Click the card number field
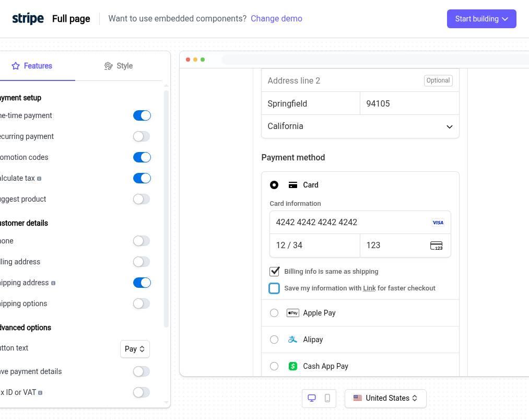Viewport: 529px width, 420px height. pyautogui.click(x=360, y=222)
